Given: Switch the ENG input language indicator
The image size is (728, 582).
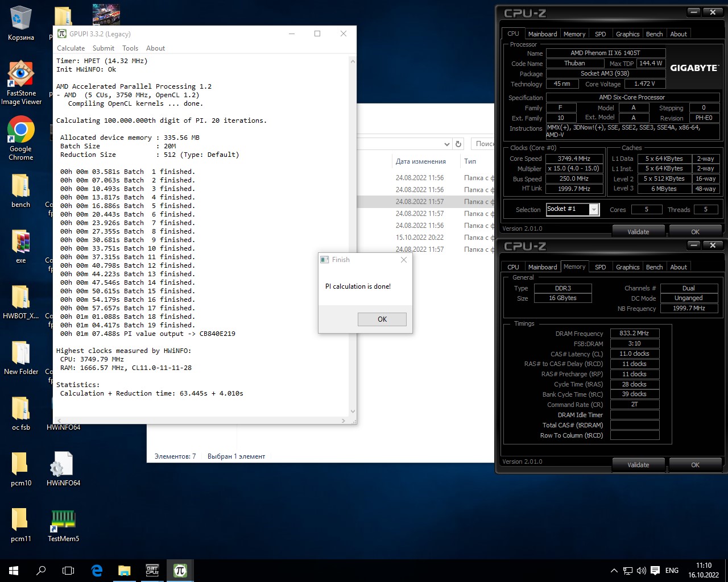Looking at the screenshot, I should pyautogui.click(x=672, y=571).
